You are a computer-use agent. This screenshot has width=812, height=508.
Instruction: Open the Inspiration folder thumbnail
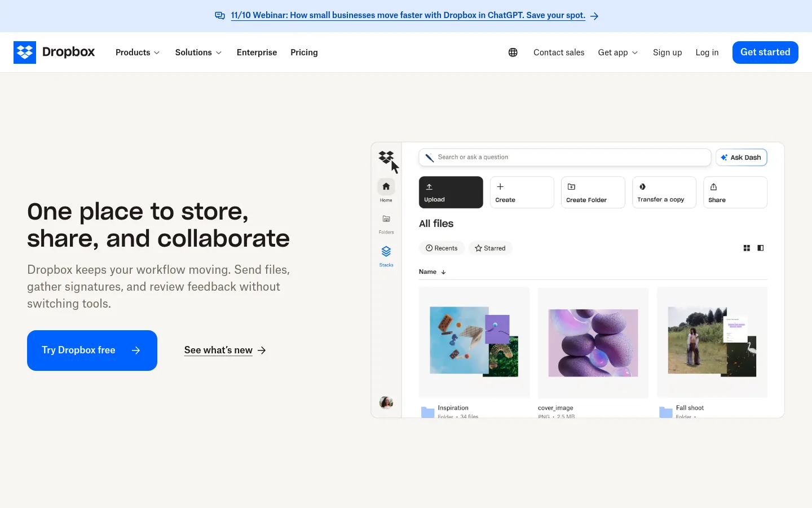point(474,342)
